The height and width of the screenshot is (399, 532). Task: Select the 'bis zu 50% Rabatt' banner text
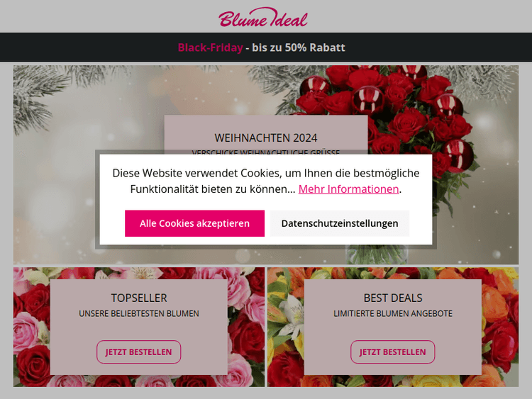pos(299,47)
